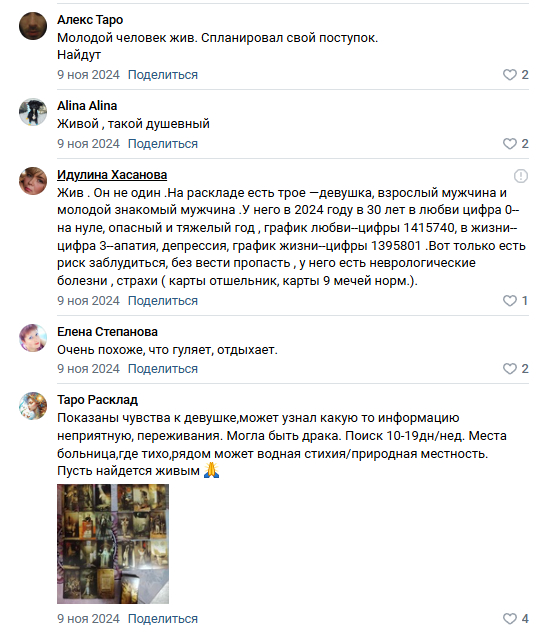Click the Идулина Хасанова name link
Viewport: 545px width, 632px height.
112,175
